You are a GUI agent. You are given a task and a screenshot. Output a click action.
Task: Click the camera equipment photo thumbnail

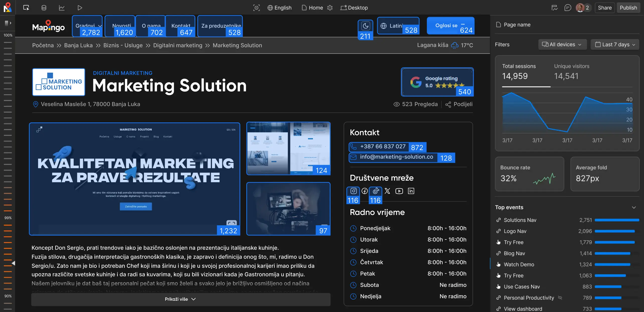288,209
